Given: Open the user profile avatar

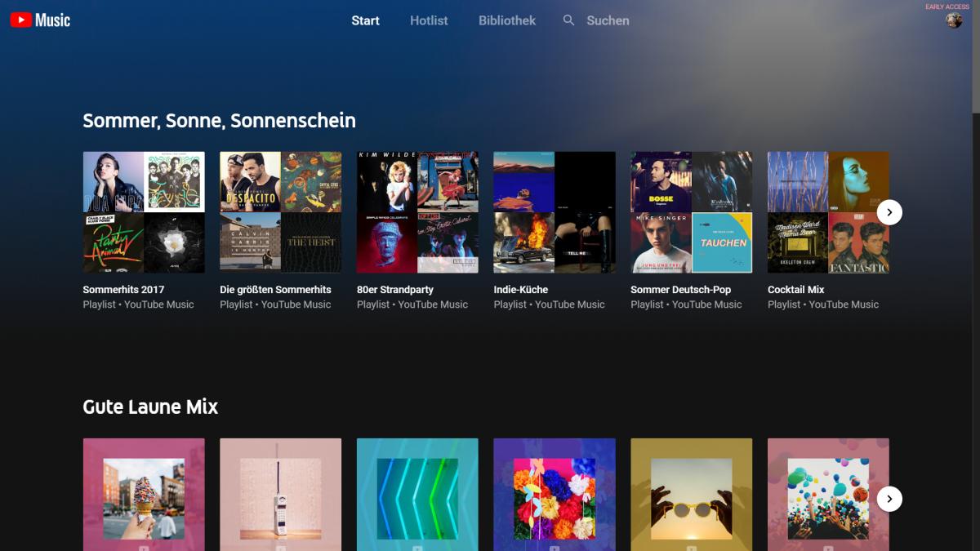Looking at the screenshot, I should coord(954,20).
